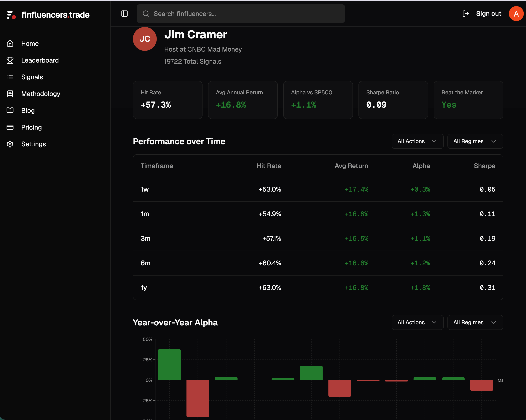Open the All Actions dropdown for Year-over-Year Alpha
The height and width of the screenshot is (420, 526).
(x=417, y=322)
